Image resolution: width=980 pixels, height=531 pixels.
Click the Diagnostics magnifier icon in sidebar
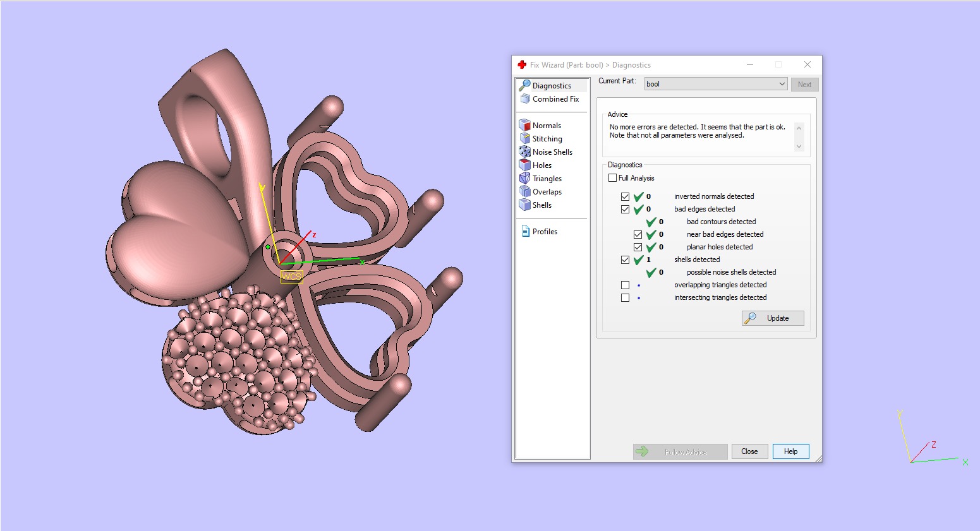coord(524,85)
